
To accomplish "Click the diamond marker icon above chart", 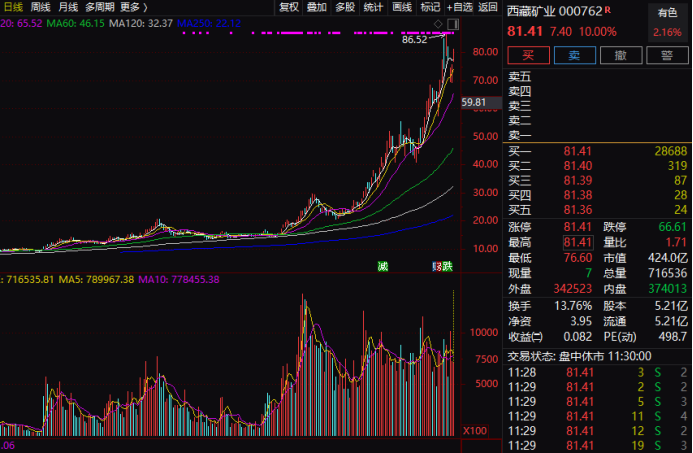I will (438, 22).
